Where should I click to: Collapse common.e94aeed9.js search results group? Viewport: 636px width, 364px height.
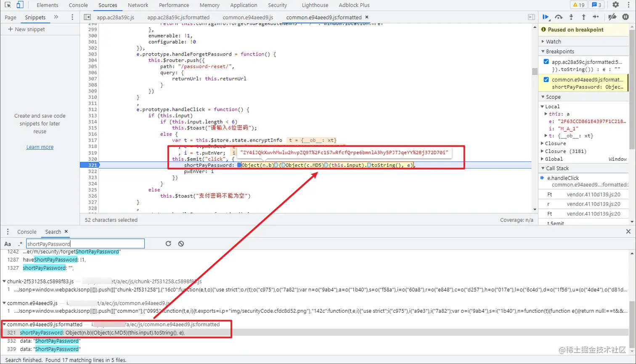pyautogui.click(x=4, y=303)
